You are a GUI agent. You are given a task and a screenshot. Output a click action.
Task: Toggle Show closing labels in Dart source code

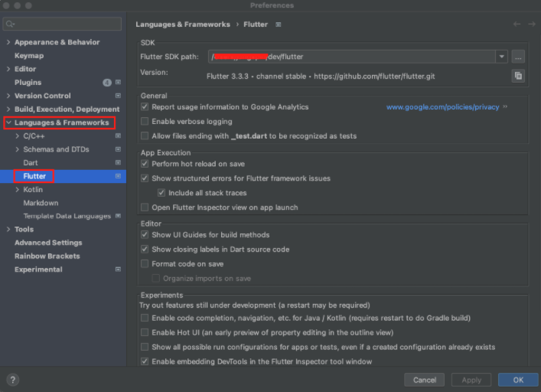[145, 250]
